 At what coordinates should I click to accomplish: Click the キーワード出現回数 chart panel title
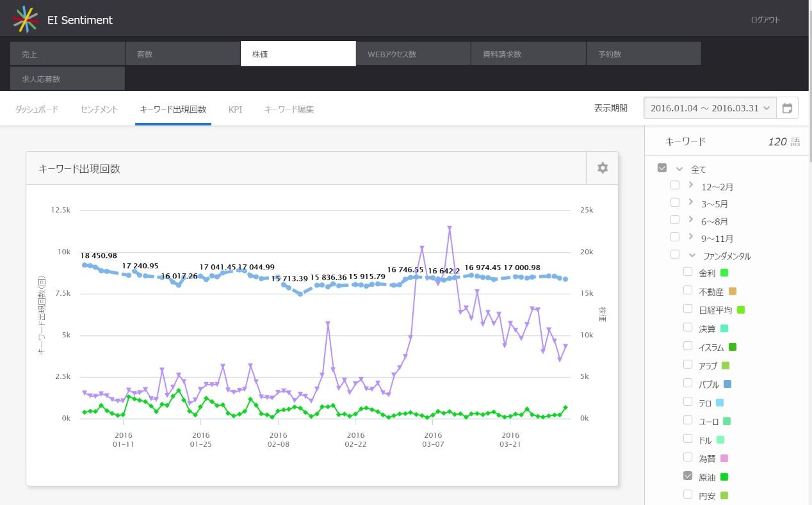tap(79, 169)
